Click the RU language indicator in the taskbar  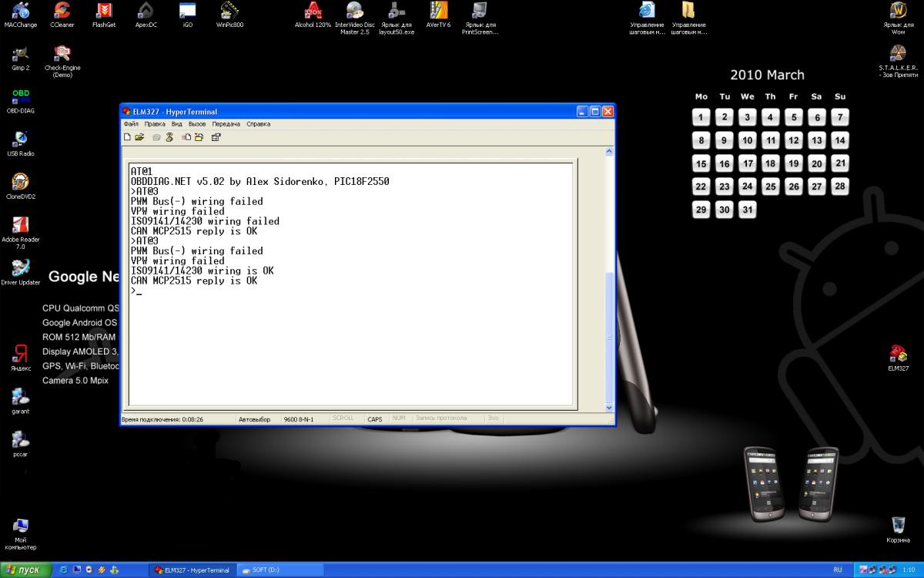click(838, 570)
